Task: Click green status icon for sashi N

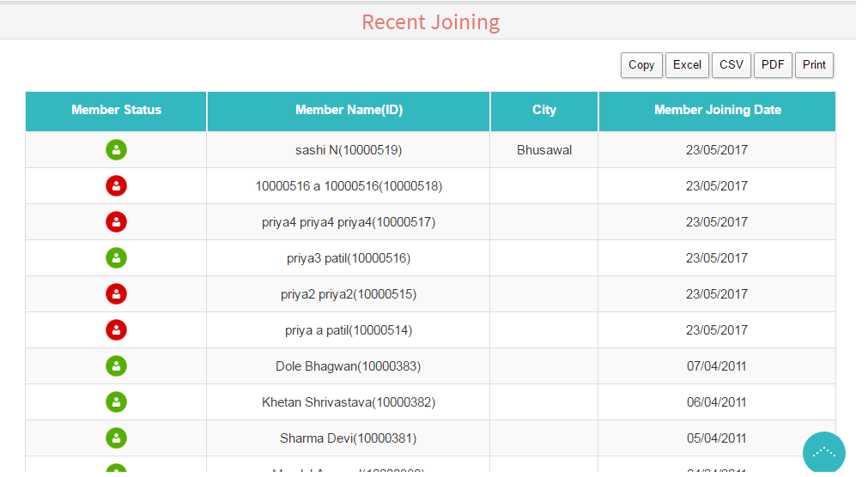Action: 117,150
